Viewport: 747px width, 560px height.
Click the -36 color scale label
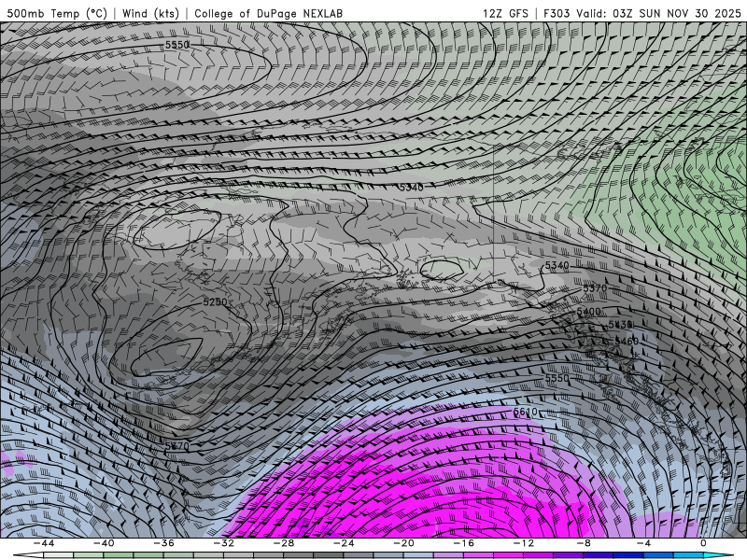tap(164, 543)
